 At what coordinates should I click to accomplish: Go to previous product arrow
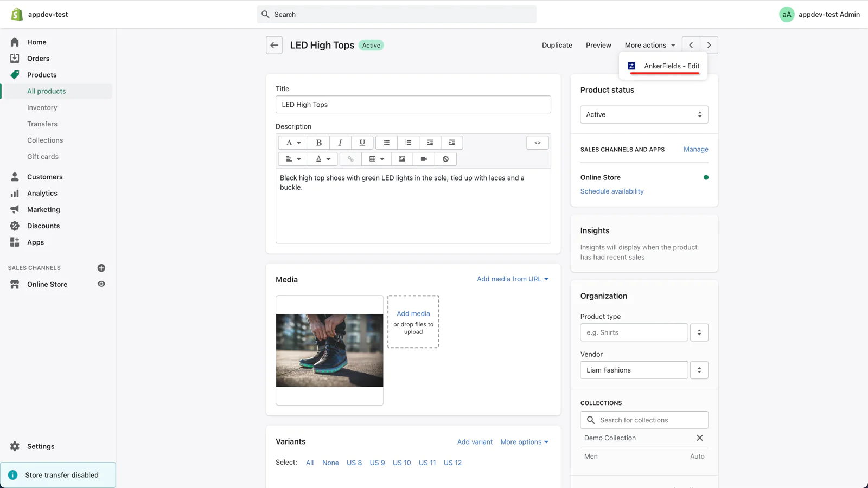[x=691, y=45]
